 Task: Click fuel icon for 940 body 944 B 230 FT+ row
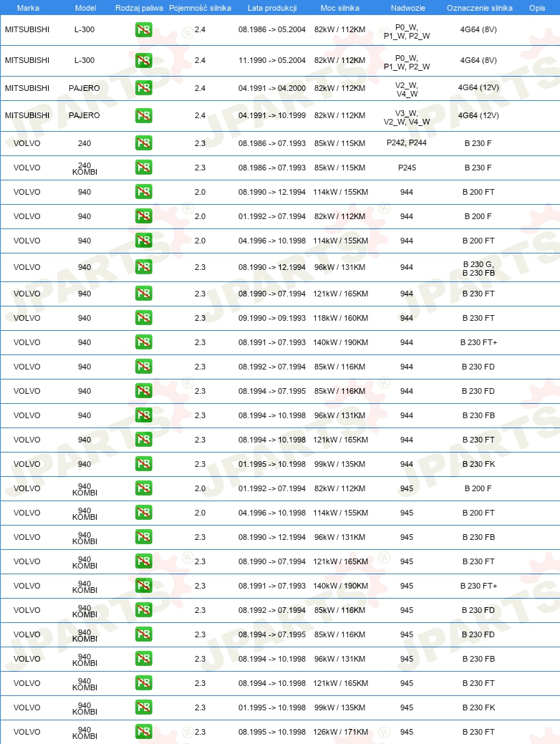143,342
